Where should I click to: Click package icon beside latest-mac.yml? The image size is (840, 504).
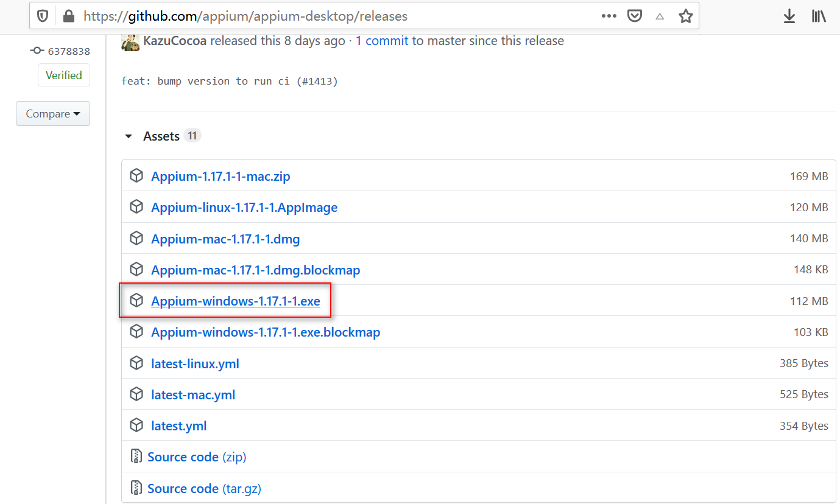(136, 394)
